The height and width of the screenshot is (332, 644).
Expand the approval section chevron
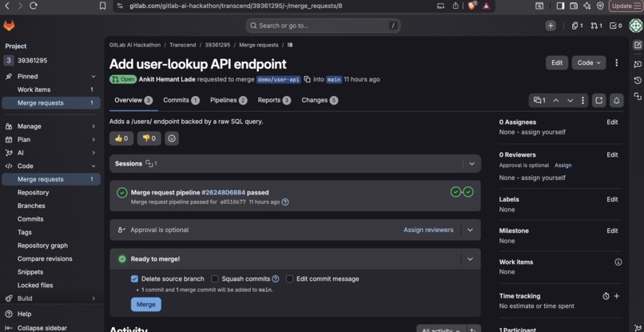click(x=471, y=230)
